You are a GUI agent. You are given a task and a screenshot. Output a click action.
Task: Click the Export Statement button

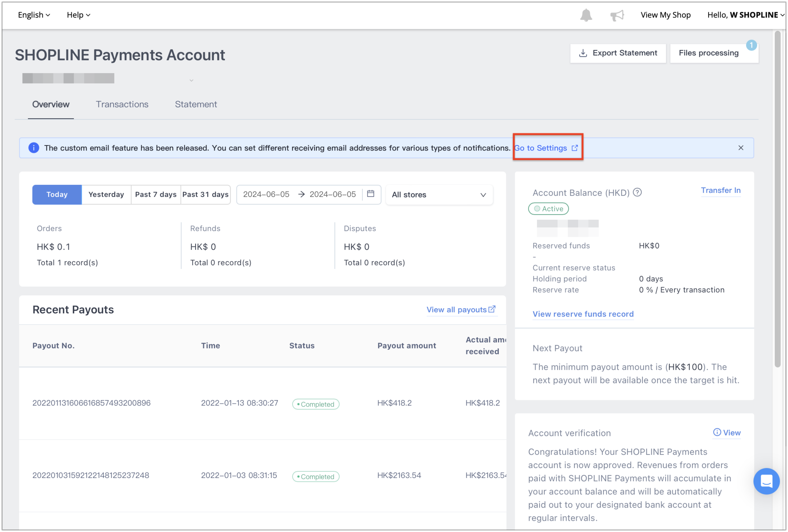point(618,53)
